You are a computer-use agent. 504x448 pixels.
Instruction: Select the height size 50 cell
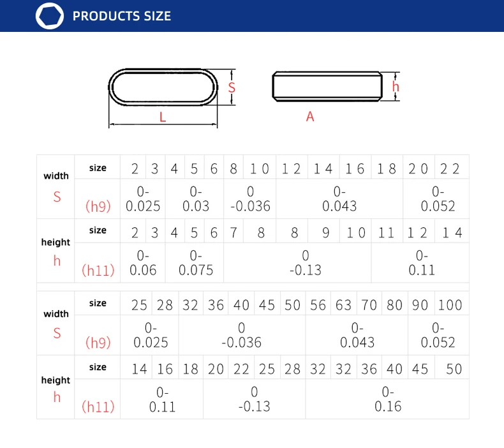pos(452,368)
